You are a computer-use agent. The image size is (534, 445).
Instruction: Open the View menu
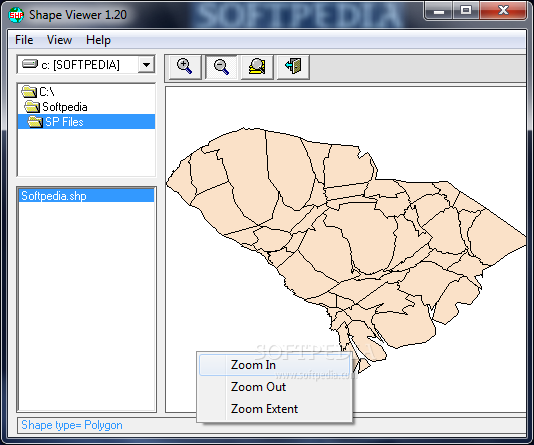tap(59, 40)
